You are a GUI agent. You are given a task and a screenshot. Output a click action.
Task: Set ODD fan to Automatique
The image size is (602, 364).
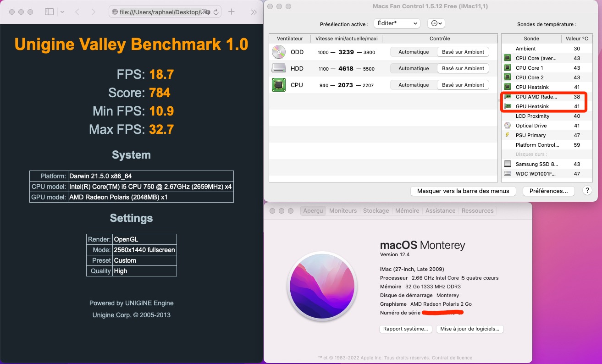(414, 52)
